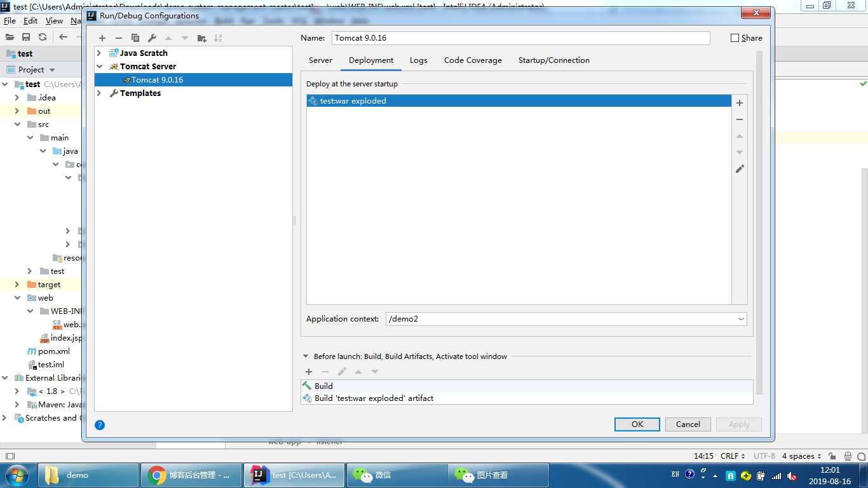
Task: Open the File menu
Action: coord(10,20)
